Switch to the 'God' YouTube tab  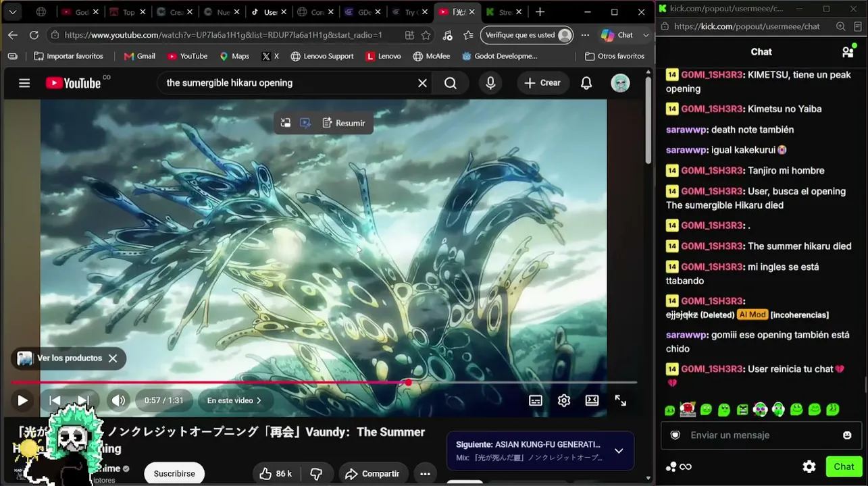click(x=80, y=12)
